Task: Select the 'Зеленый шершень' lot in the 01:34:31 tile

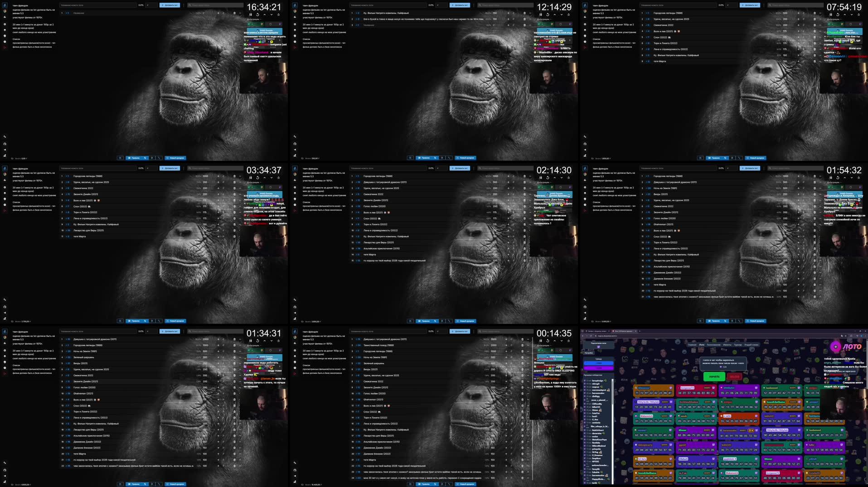Action: click(150, 357)
